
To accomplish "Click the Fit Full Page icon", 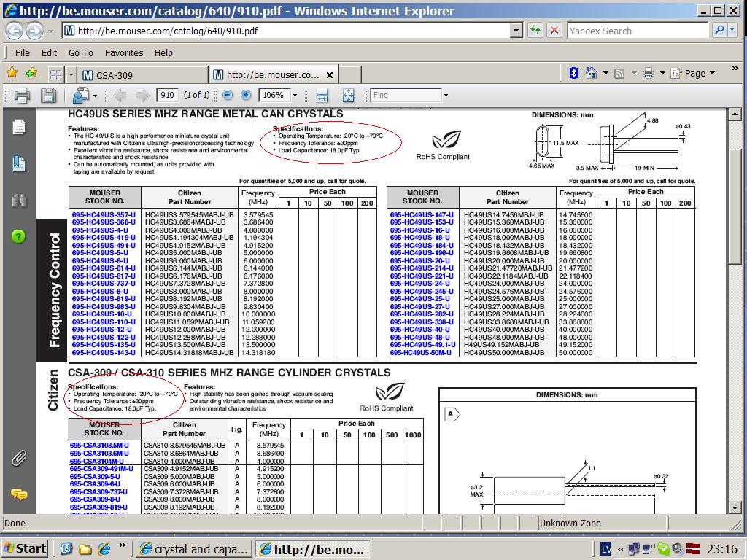I will pyautogui.click(x=348, y=96).
